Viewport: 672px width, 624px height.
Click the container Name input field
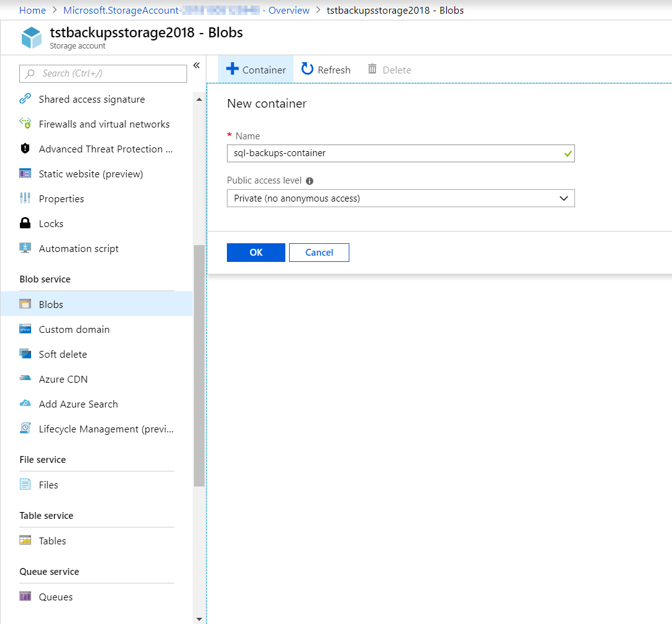(401, 153)
